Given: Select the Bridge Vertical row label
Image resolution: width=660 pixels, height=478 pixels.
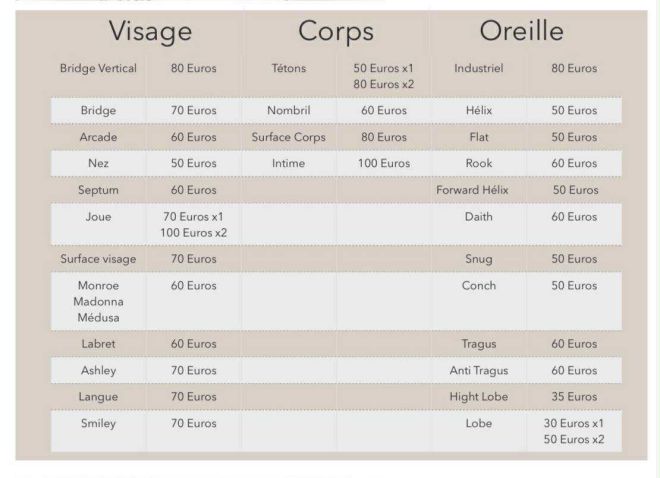Looking at the screenshot, I should [97, 69].
